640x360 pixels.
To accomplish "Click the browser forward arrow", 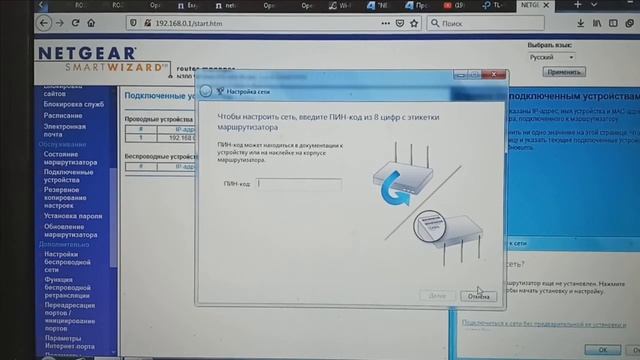I will (60, 23).
